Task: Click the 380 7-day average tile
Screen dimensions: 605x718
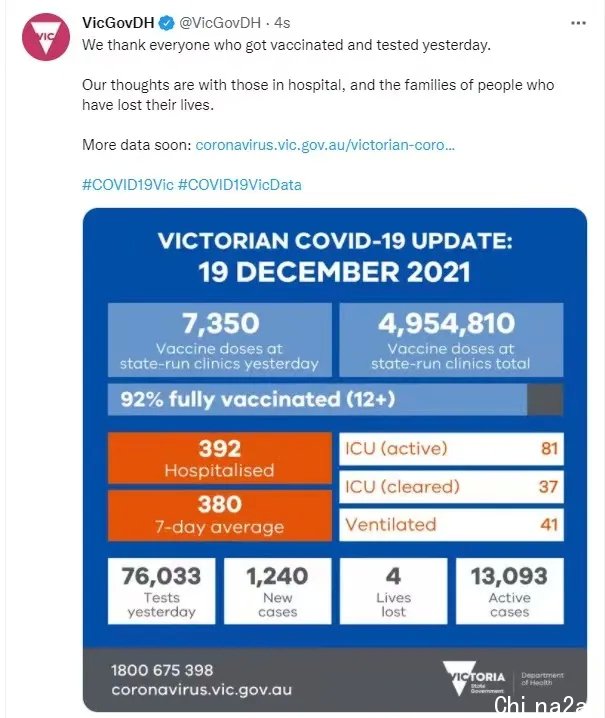Action: tap(220, 516)
